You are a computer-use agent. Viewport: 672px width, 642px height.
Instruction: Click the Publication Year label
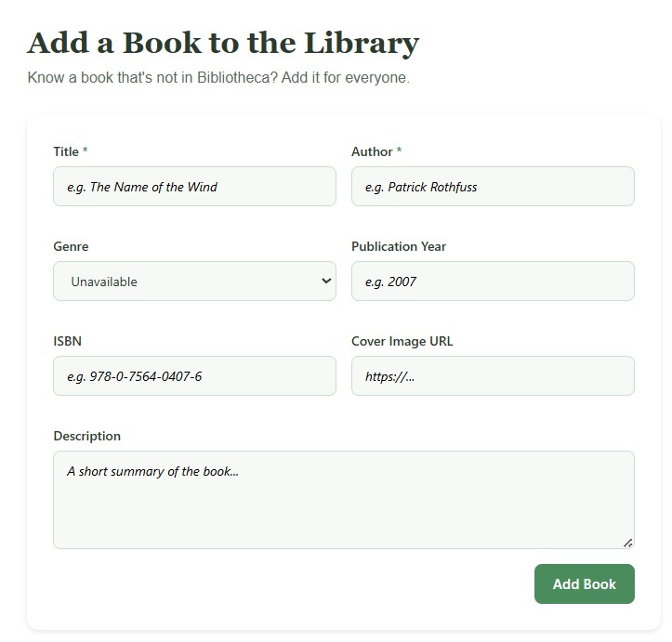pos(399,246)
